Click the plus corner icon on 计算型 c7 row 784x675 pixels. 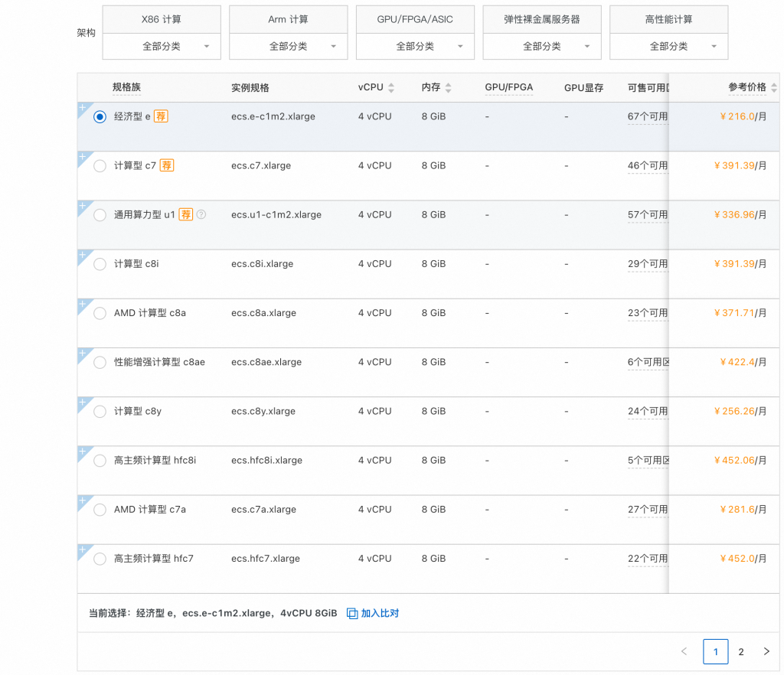(83, 157)
